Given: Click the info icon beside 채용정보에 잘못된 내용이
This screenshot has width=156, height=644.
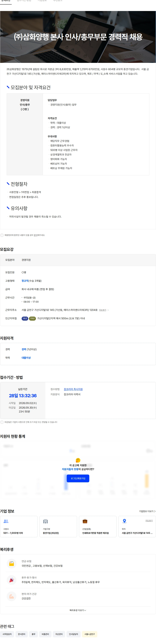Looking at the screenshot, I should (x=2, y=235).
